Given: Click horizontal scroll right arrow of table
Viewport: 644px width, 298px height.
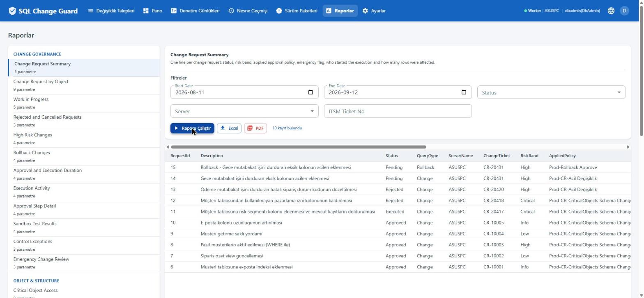Looking at the screenshot, I should (628, 147).
